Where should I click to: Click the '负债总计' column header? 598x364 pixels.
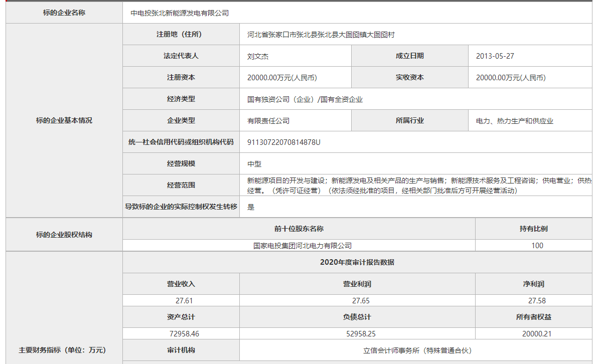pyautogui.click(x=357, y=317)
